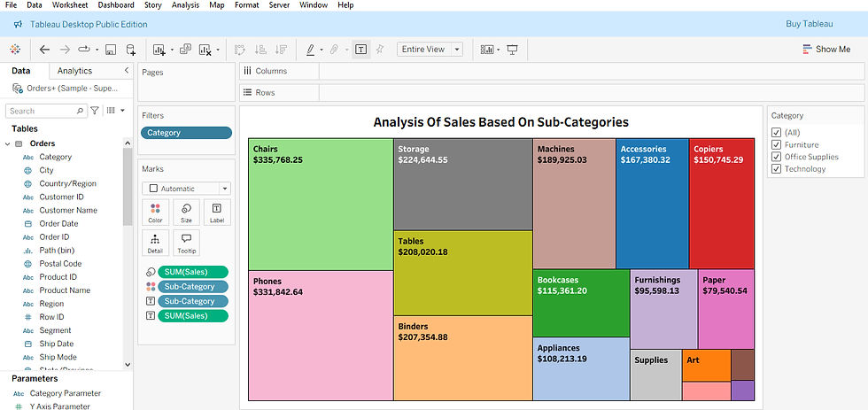Open the Size mark card
Viewport: 868px width, 410px height.
[187, 213]
